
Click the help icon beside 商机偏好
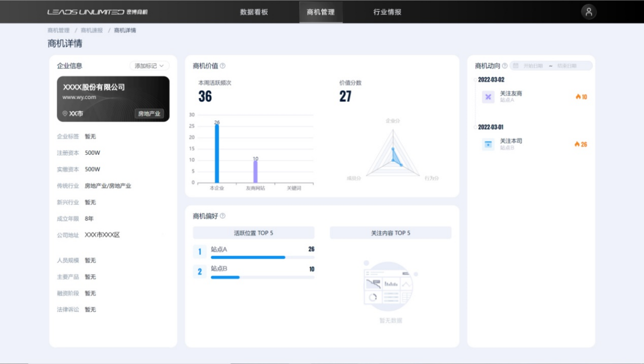point(222,216)
